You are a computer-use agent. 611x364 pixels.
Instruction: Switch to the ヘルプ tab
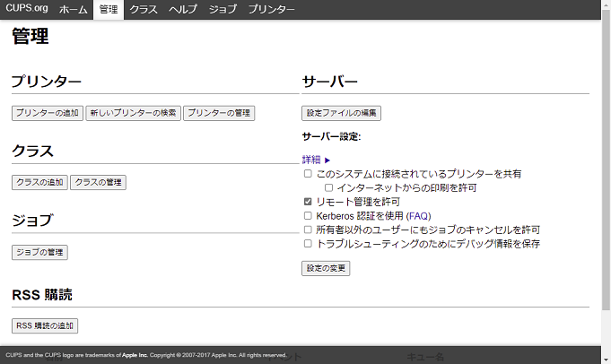183,9
